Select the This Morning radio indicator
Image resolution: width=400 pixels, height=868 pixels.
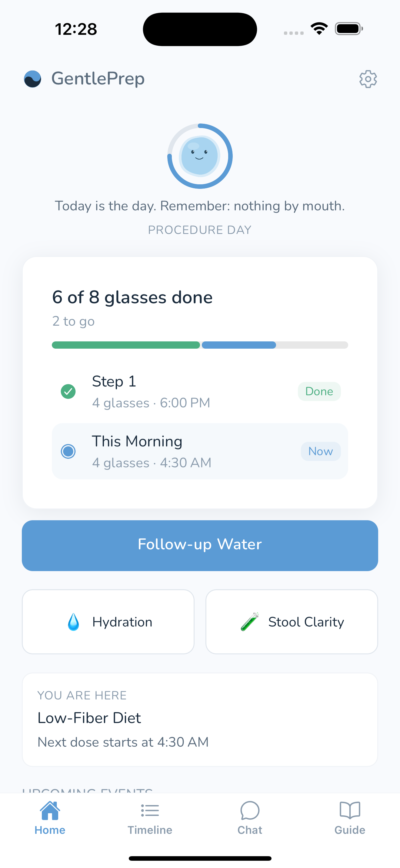(68, 452)
